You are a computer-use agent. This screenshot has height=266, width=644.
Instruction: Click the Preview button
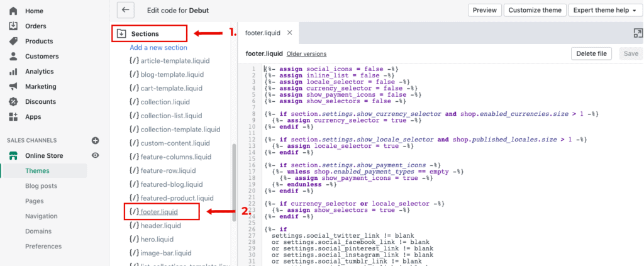[x=485, y=10]
